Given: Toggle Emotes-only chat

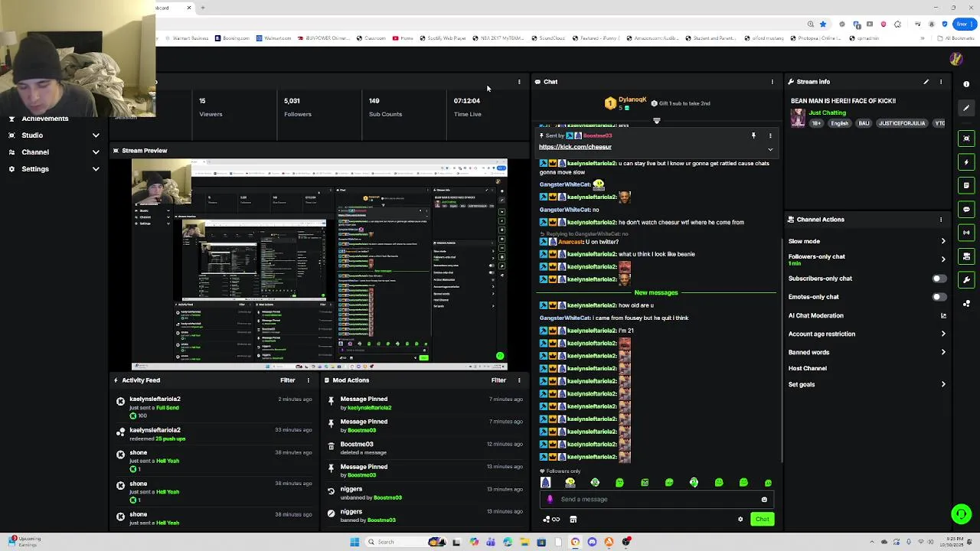Looking at the screenshot, I should (939, 297).
